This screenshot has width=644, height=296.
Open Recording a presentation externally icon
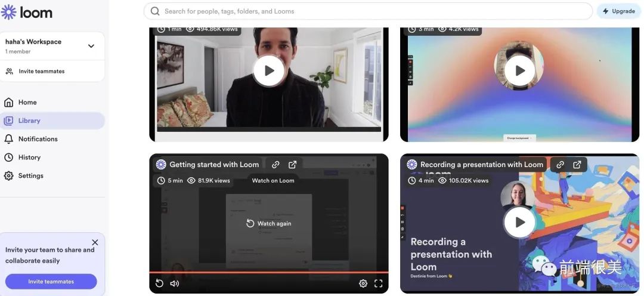tap(577, 165)
